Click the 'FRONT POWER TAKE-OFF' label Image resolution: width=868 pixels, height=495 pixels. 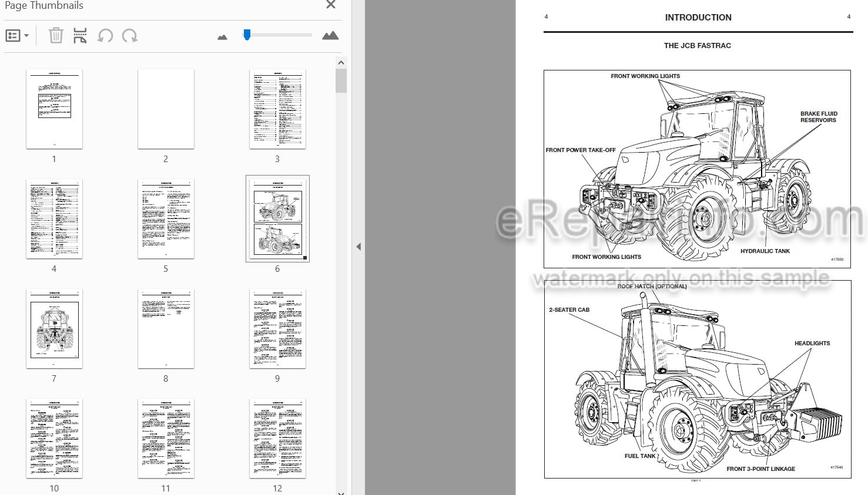(x=581, y=150)
